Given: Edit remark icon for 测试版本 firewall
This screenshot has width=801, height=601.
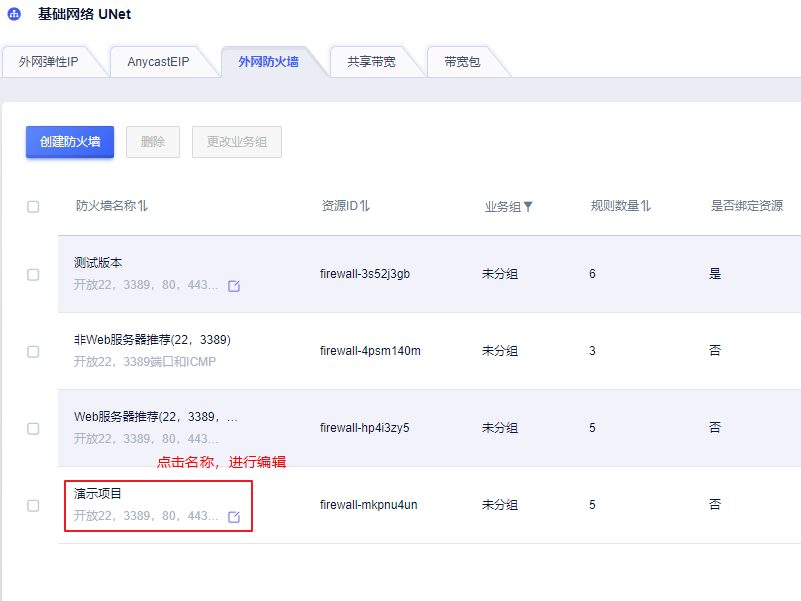Looking at the screenshot, I should click(234, 286).
